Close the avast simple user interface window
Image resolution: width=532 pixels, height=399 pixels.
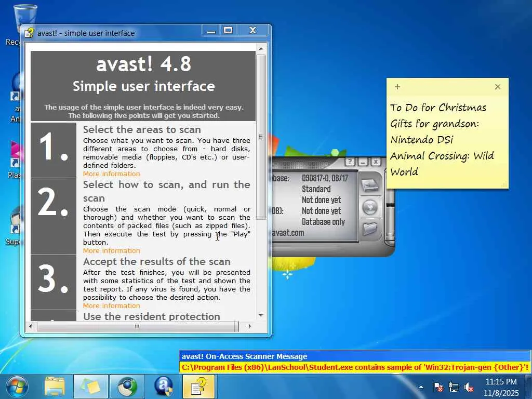coord(253,30)
